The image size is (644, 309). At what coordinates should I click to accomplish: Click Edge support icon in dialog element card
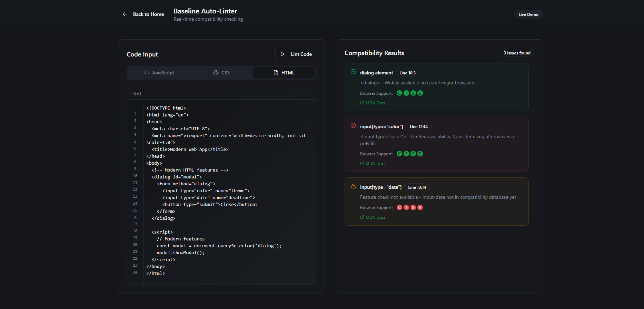tap(420, 93)
